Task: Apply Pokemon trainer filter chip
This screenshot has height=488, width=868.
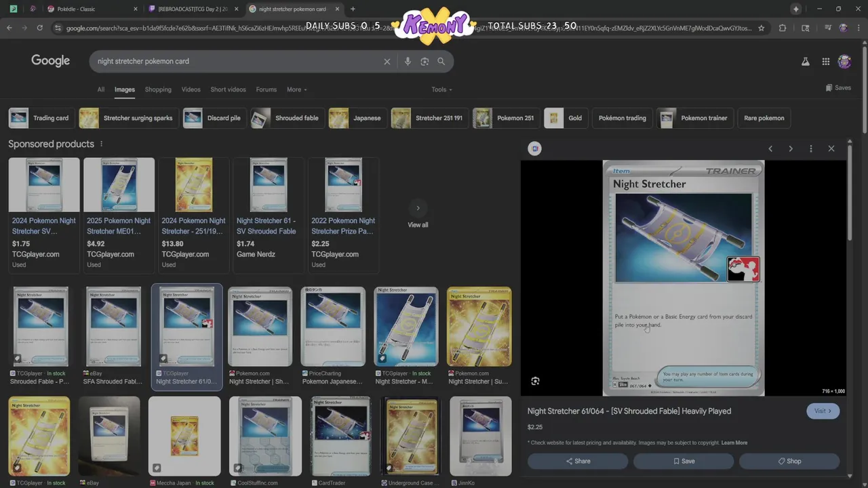Action: [694, 118]
